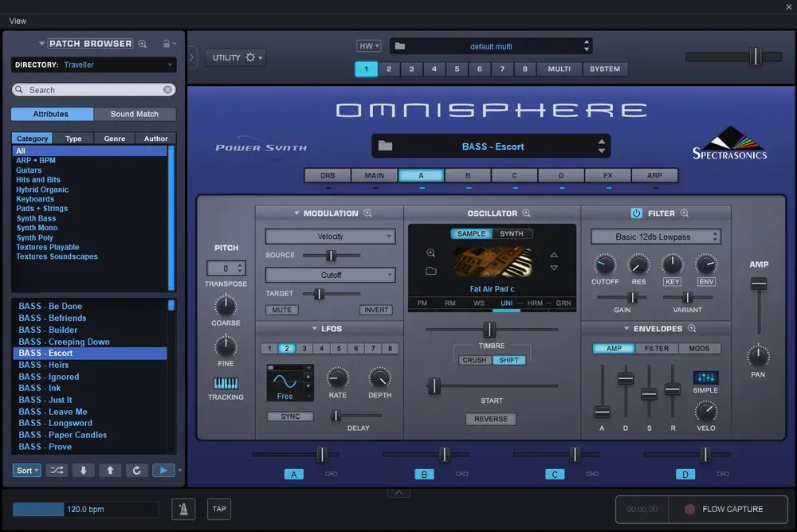
Task: Click the metronome icon
Action: [183, 509]
